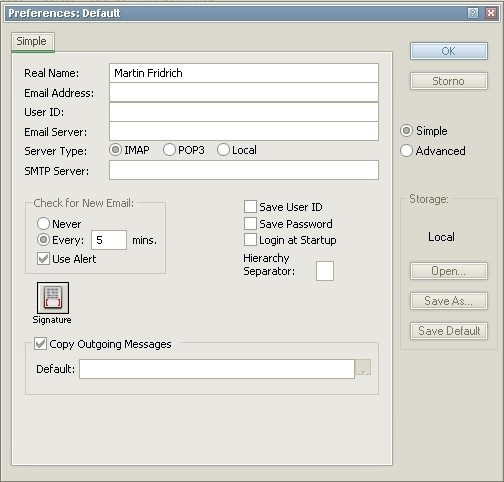Close the Preferences dialog
The height and width of the screenshot is (482, 504).
(491, 13)
